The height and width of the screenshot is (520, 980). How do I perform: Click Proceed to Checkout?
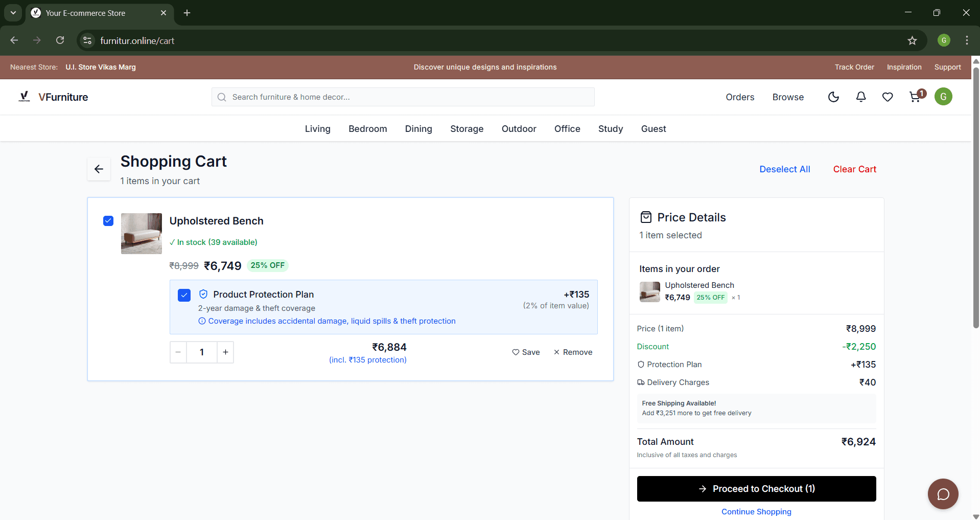click(x=756, y=488)
